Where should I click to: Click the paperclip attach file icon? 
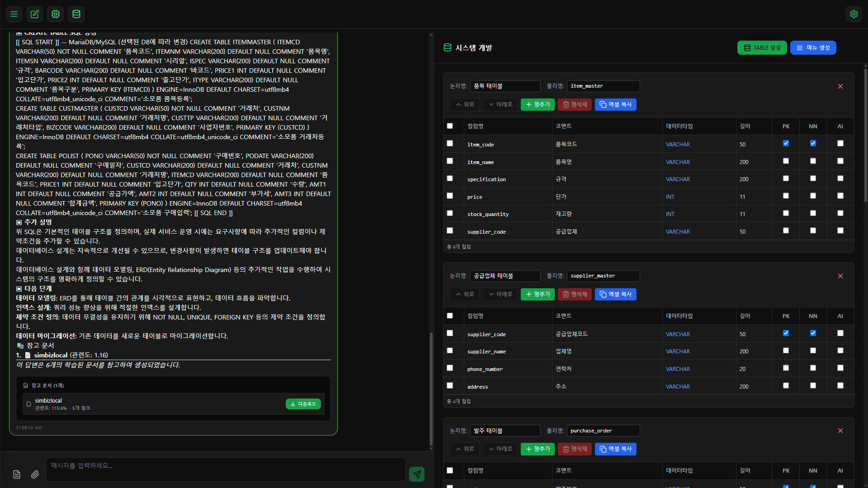[x=35, y=474]
